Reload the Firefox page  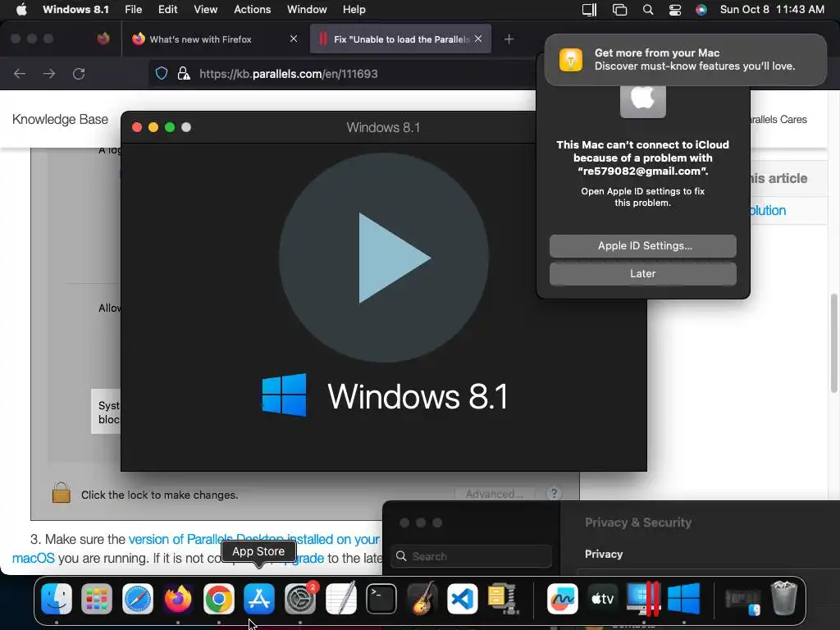tap(79, 73)
